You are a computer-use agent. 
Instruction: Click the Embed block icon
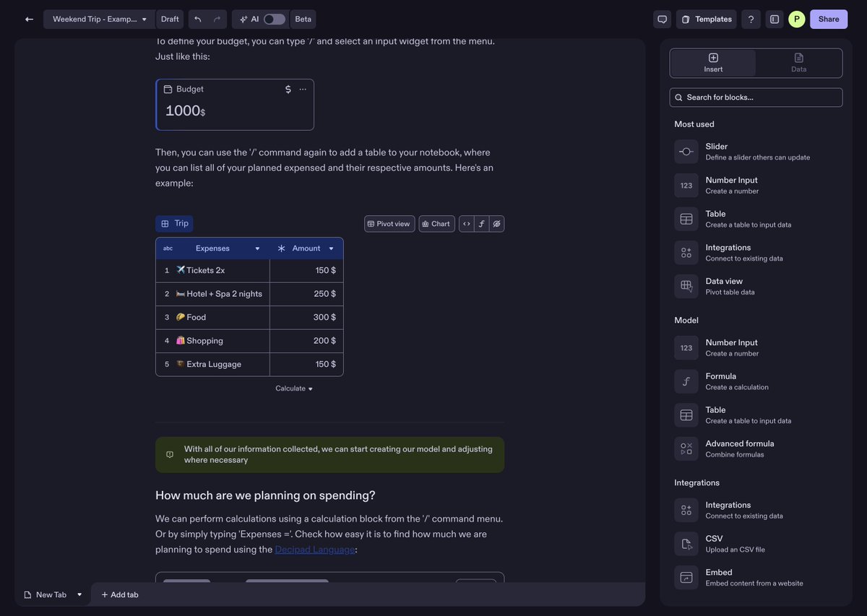tap(686, 578)
